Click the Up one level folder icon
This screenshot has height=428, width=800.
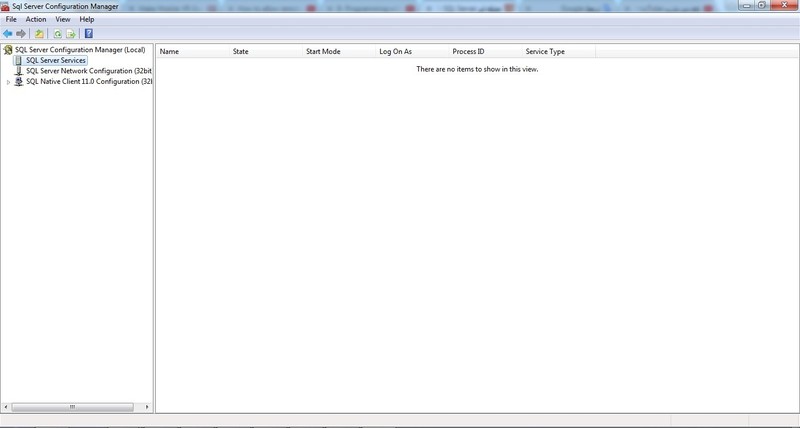pos(39,34)
